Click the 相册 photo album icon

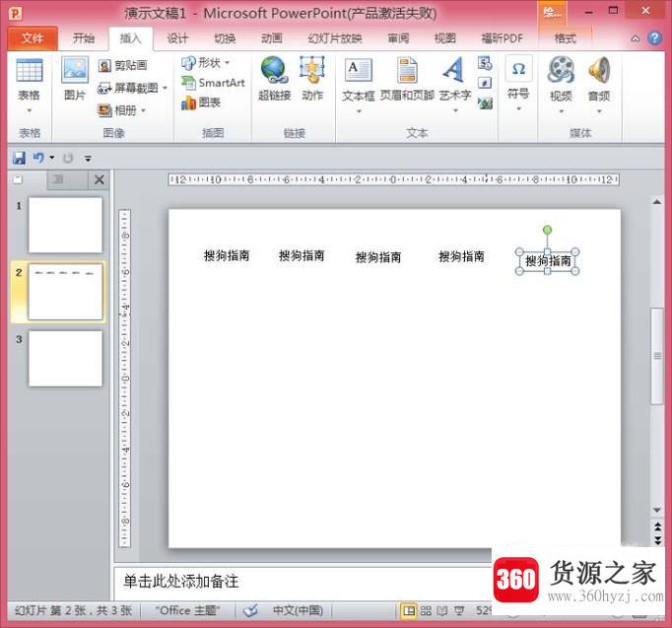pos(117,110)
